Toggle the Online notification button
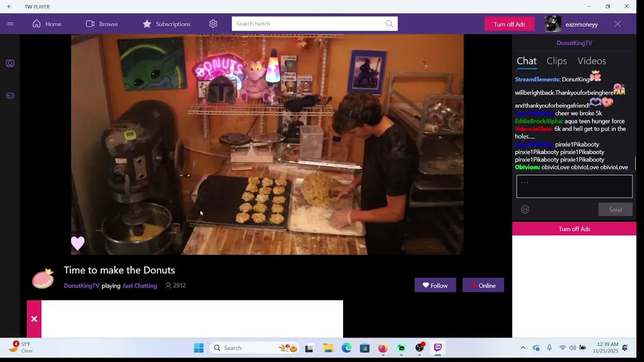 483,285
